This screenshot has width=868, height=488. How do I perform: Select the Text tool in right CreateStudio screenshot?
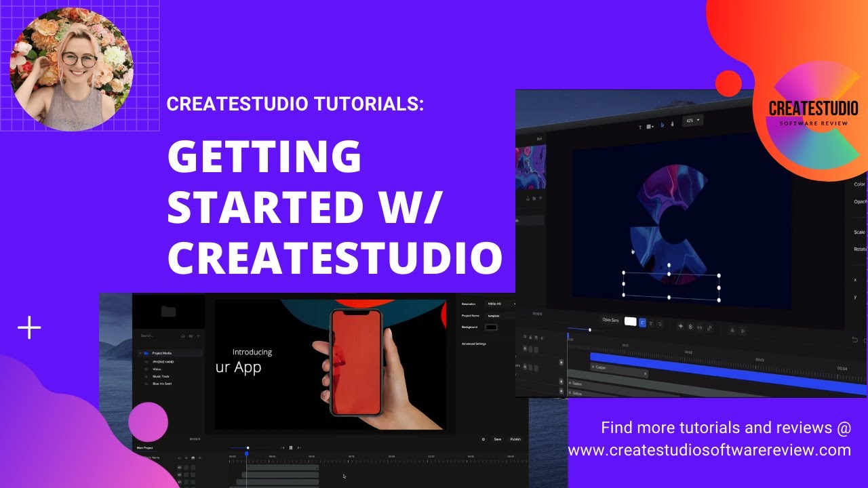click(640, 127)
